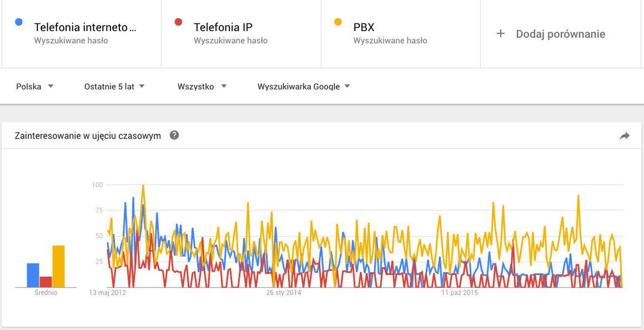Open the Ostatnie 5 lat time range dropdown

[x=114, y=86]
